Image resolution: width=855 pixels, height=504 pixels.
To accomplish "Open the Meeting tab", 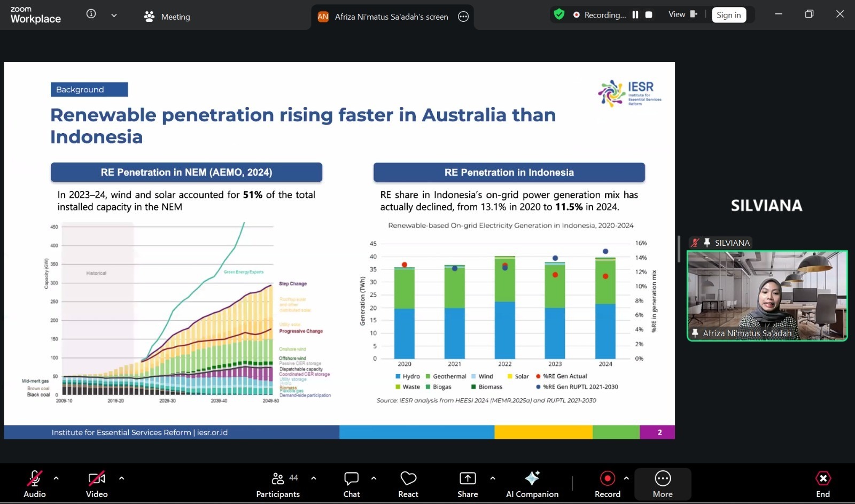I will click(167, 17).
